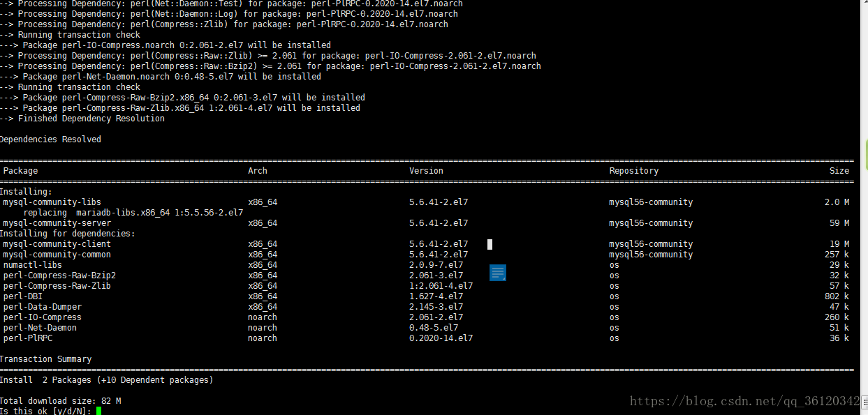Click 'os' repository in the numactl-libs row
This screenshot has width=868, height=415.
[x=614, y=265]
